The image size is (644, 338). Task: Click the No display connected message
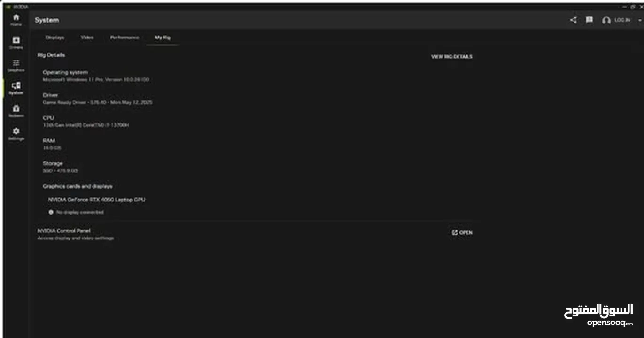80,212
